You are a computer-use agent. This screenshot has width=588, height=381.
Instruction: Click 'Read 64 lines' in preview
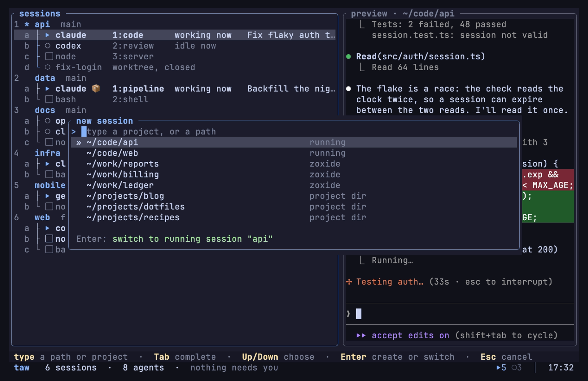(405, 67)
